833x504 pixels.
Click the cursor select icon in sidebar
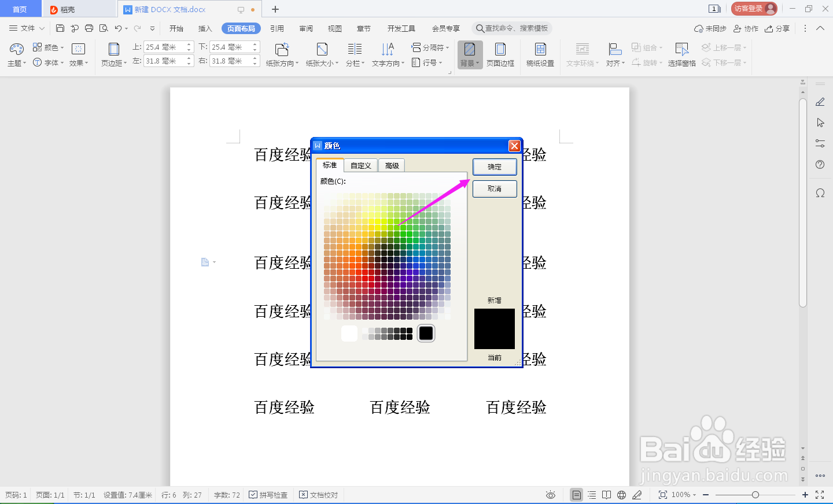coord(820,123)
